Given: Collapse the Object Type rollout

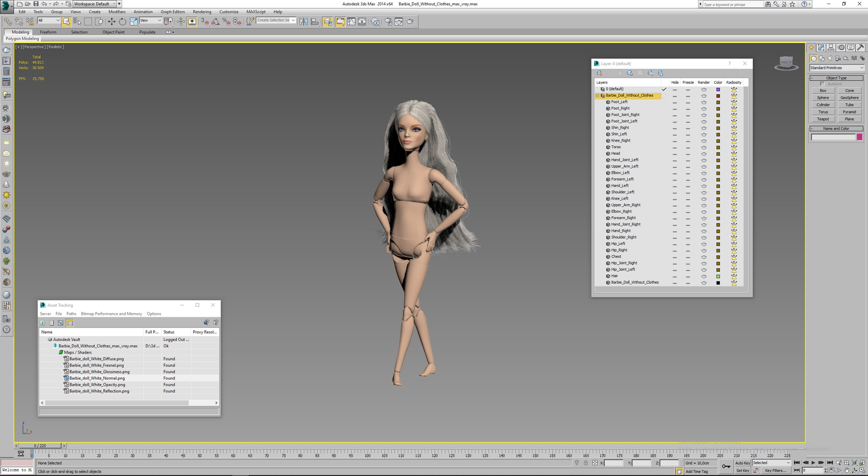Looking at the screenshot, I should pos(836,78).
